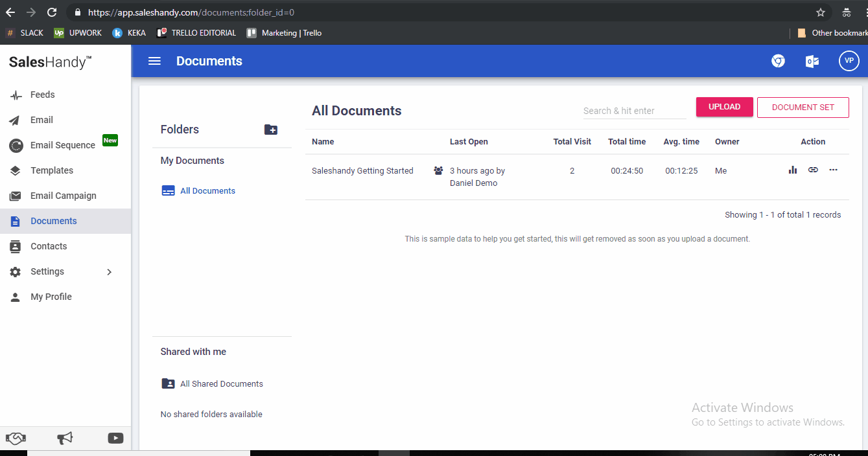
Task: Click the Avg. time column header
Action: pyautogui.click(x=681, y=141)
